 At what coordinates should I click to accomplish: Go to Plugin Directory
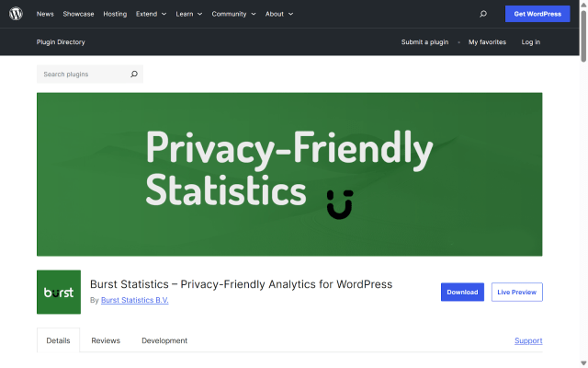61,42
